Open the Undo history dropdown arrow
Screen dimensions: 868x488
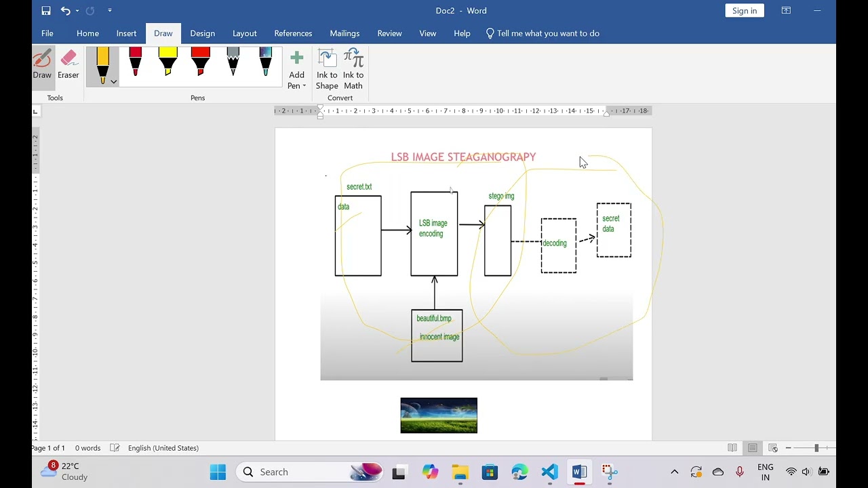point(77,11)
